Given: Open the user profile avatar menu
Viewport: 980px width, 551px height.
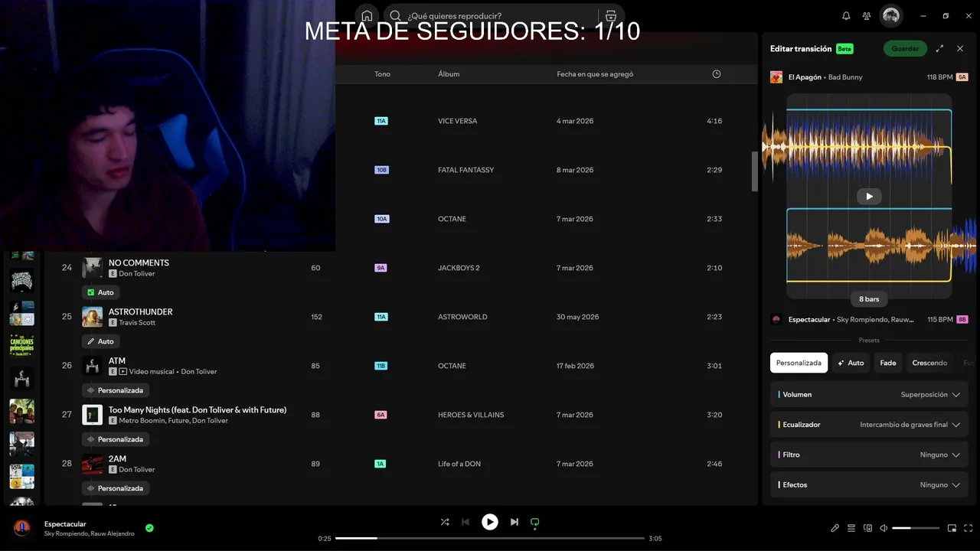Looking at the screenshot, I should tap(890, 15).
